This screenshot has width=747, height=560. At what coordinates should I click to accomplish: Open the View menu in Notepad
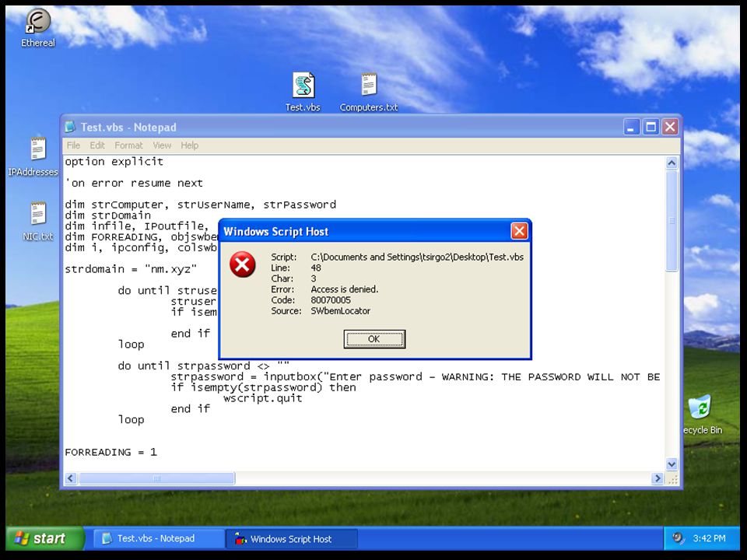coord(162,145)
